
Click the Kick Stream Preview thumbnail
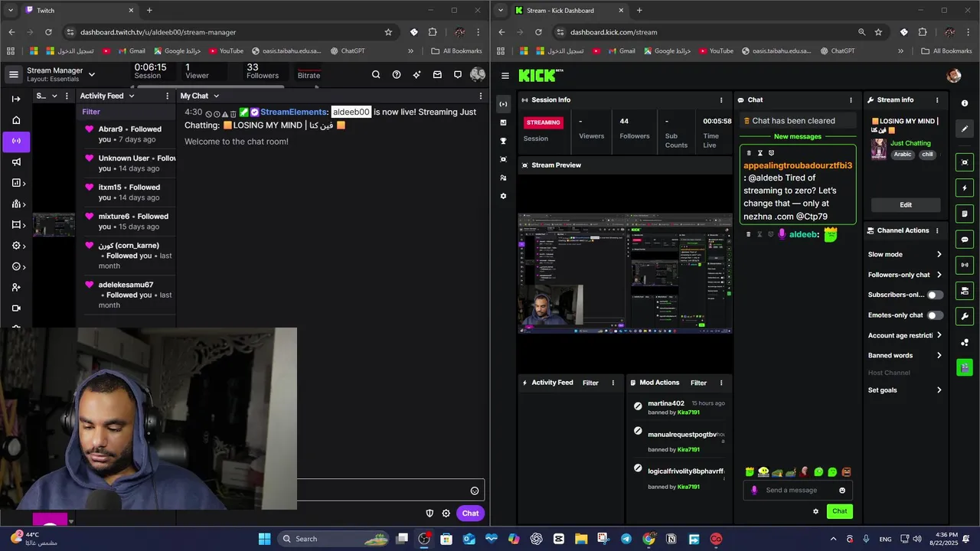coord(626,273)
